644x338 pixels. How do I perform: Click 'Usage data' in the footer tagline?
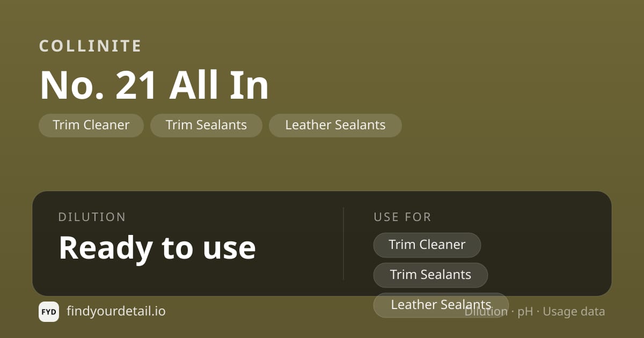(574, 312)
